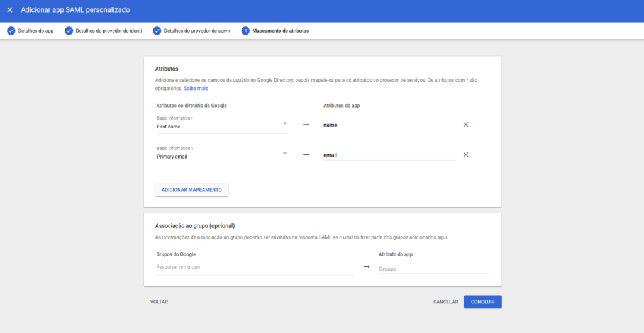The height and width of the screenshot is (333, 644).
Task: Select Mapeamento de atributos step
Action: 280,31
